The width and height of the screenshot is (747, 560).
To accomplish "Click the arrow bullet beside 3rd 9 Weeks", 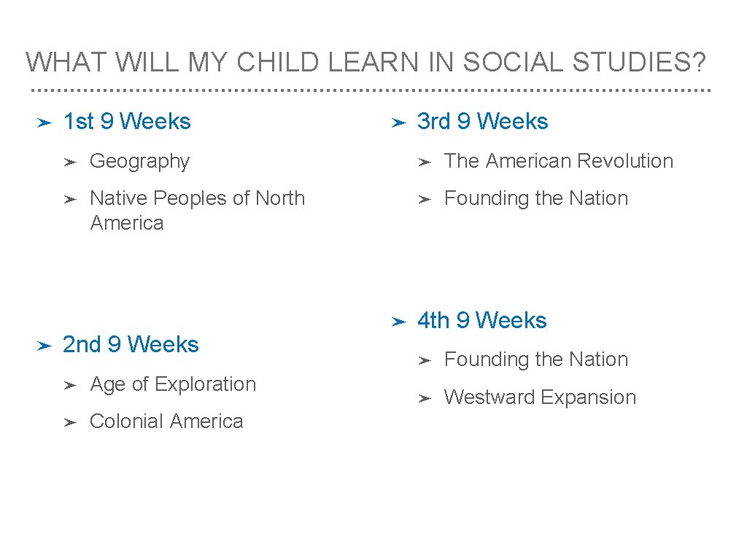I will [398, 123].
